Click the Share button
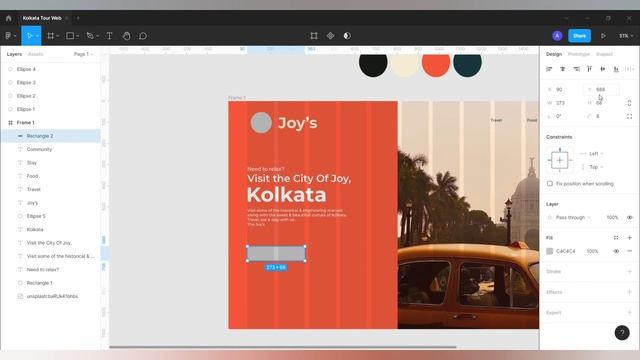Screen dimensions: 640x360 (x=580, y=36)
